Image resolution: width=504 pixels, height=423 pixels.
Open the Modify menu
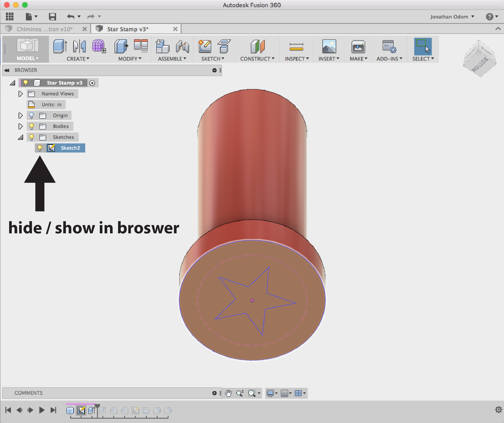129,58
